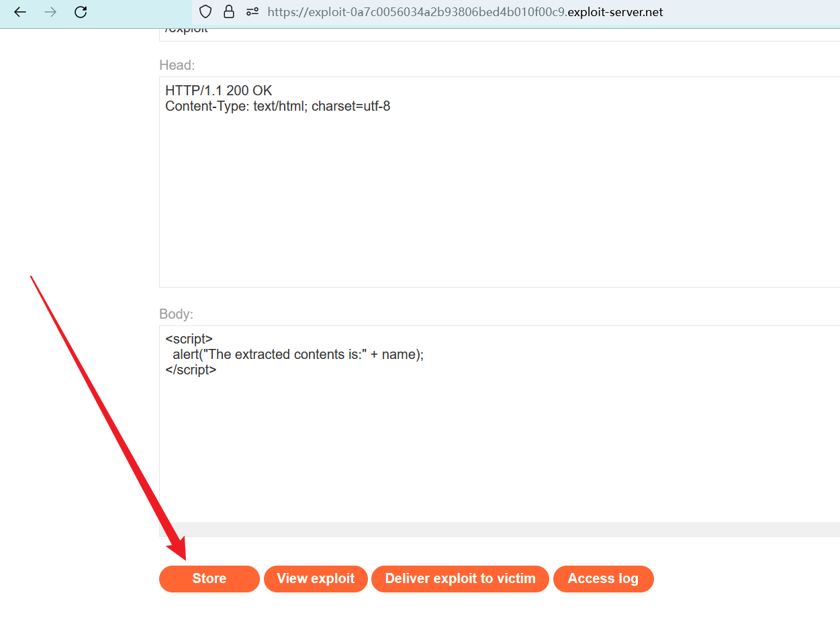Open the Access log
The width and height of the screenshot is (840, 628).
point(603,578)
